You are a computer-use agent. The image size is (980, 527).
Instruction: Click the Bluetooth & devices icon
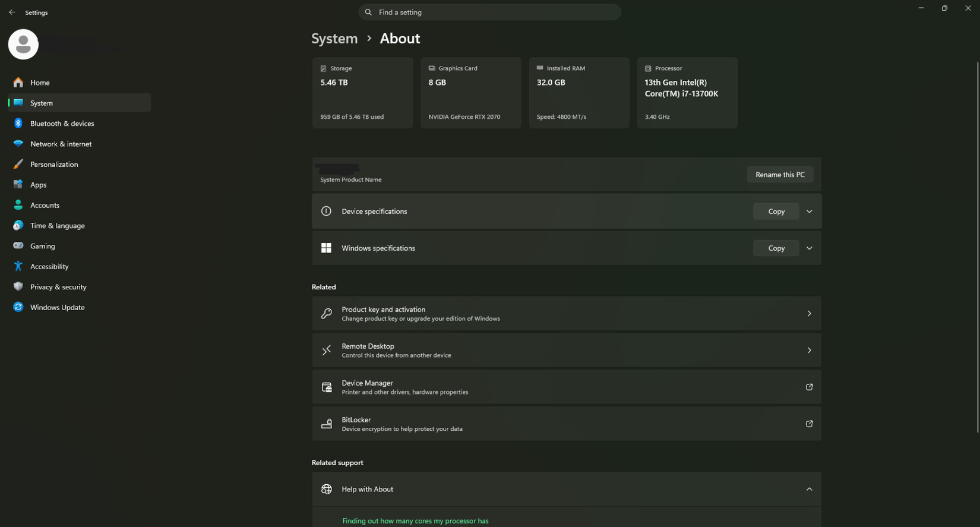click(x=18, y=123)
